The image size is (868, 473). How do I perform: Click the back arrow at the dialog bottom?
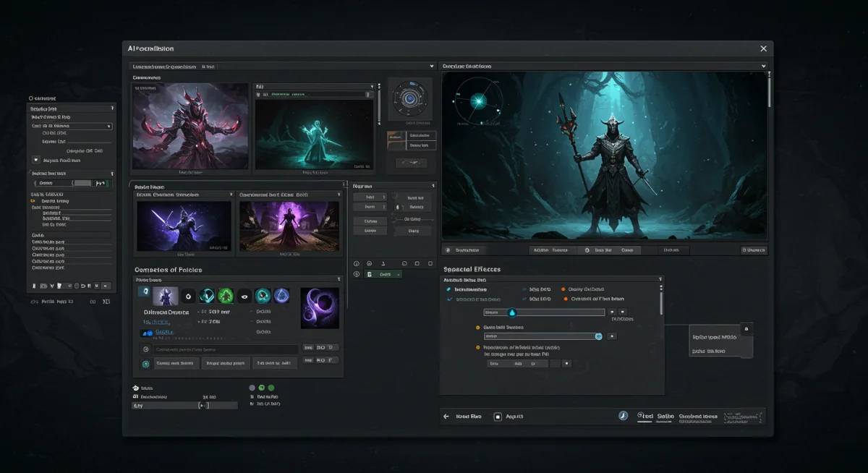tap(447, 416)
